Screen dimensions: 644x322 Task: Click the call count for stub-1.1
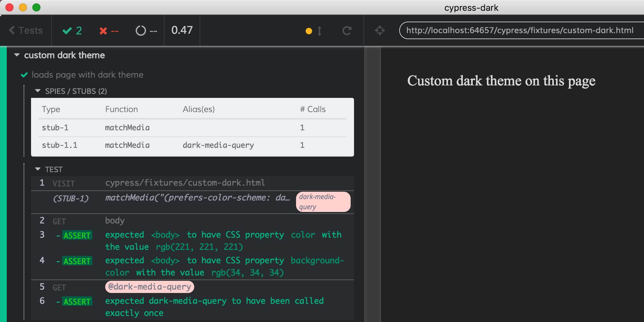[x=302, y=145]
